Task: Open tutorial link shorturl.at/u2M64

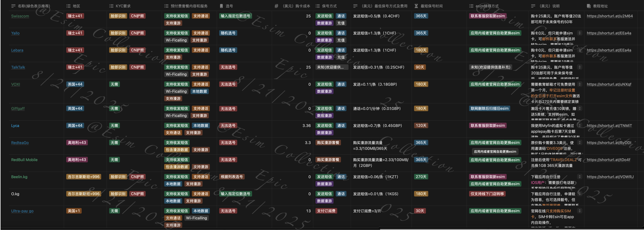Action: [610, 16]
